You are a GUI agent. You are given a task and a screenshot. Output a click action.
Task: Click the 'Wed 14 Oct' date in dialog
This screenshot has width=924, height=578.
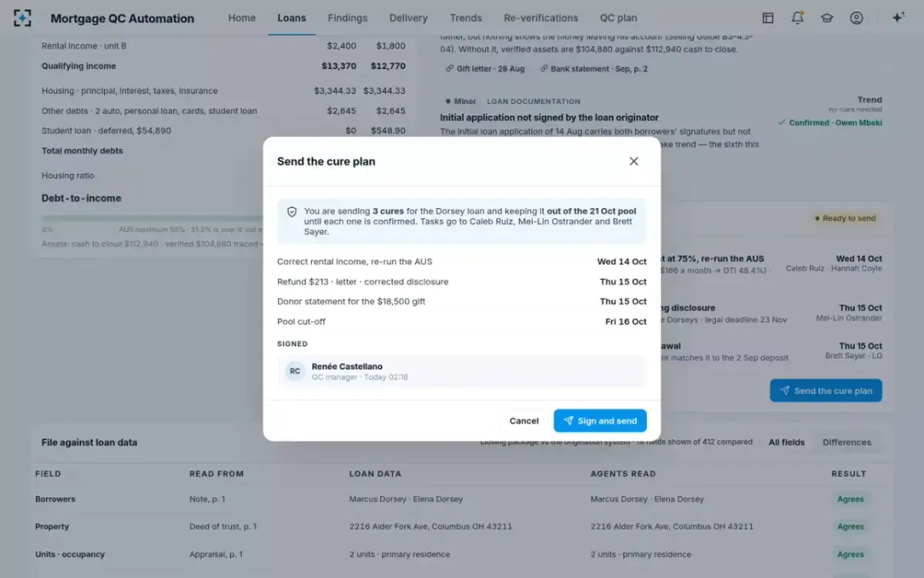[x=622, y=261]
